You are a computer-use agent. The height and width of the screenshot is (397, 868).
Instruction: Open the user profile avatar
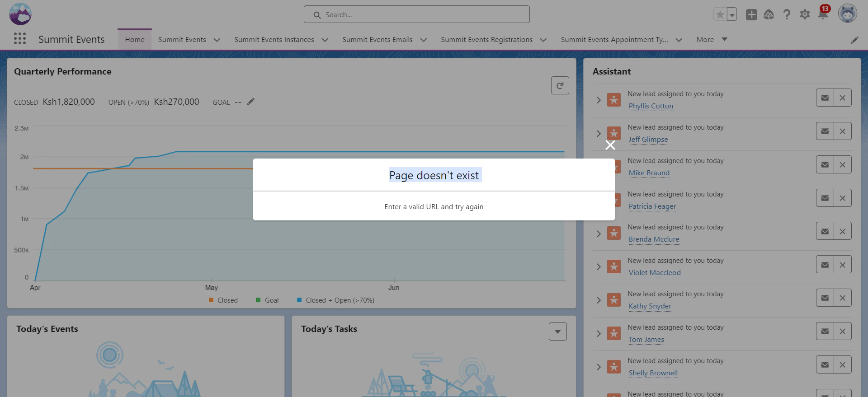point(848,14)
